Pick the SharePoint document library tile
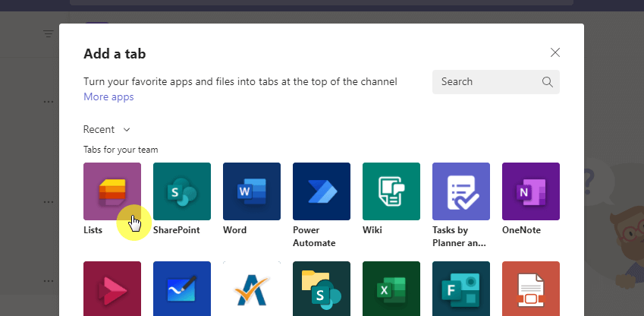The width and height of the screenshot is (644, 316). (322, 289)
